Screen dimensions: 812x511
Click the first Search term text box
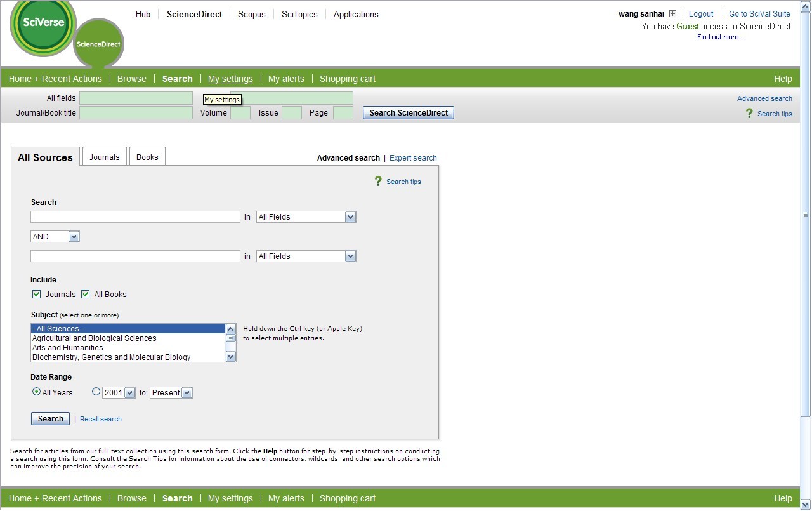tap(135, 217)
